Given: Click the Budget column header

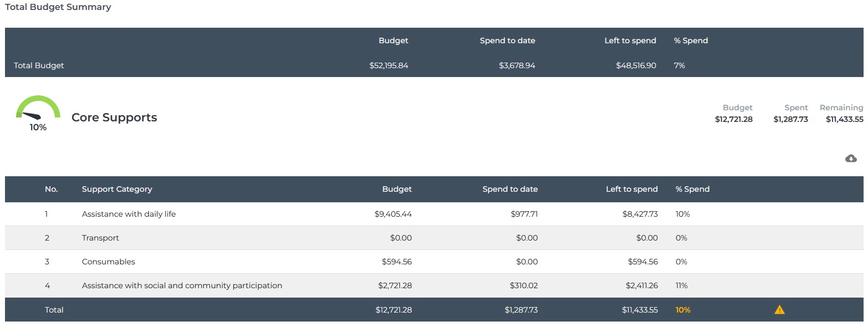Looking at the screenshot, I should coord(397,189).
